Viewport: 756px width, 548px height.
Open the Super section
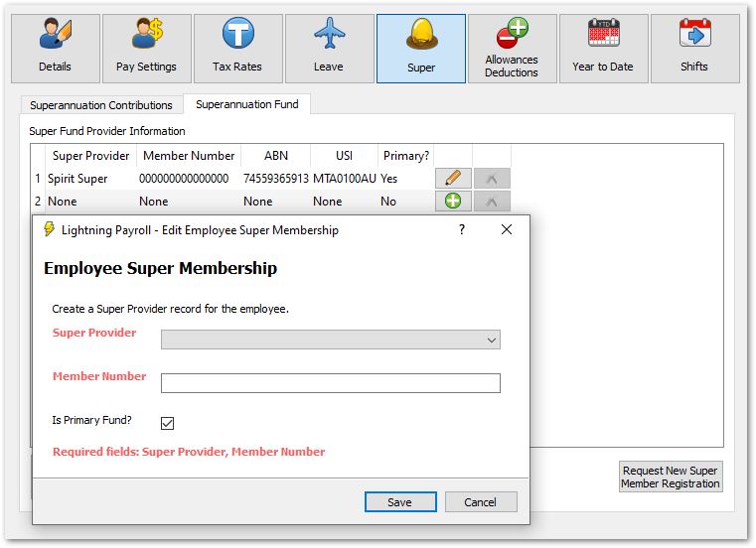421,49
